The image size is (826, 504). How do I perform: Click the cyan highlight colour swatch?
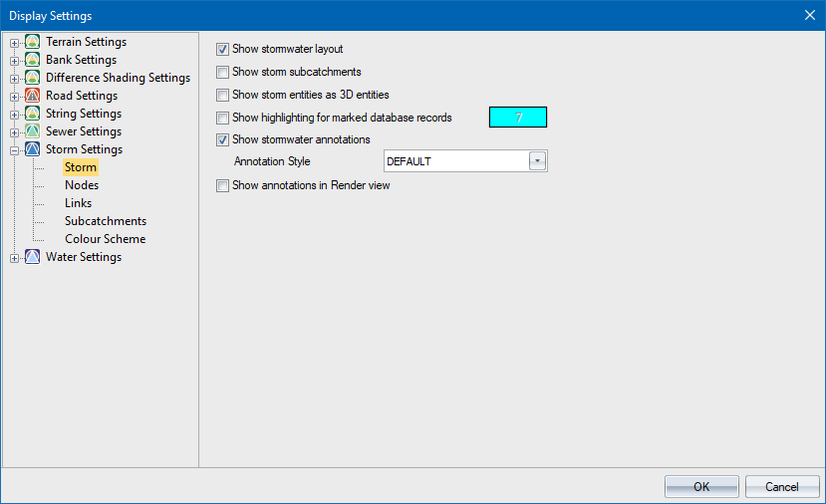click(x=518, y=118)
